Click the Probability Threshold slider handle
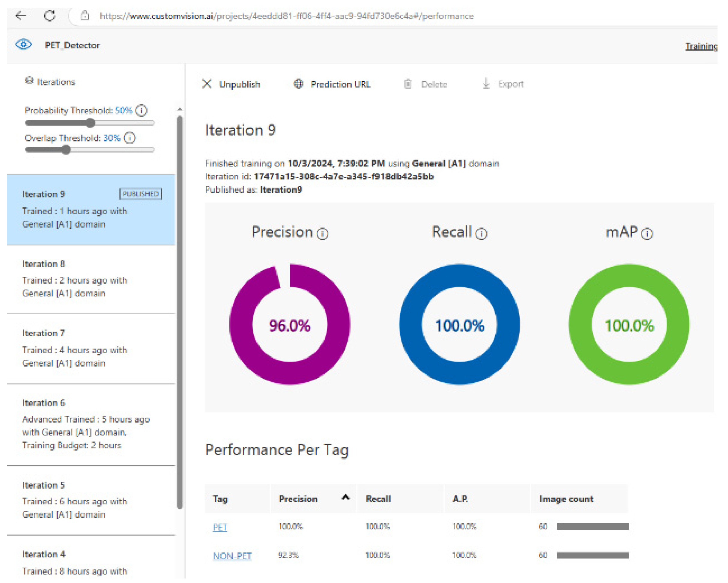The width and height of the screenshot is (728, 583). click(90, 123)
